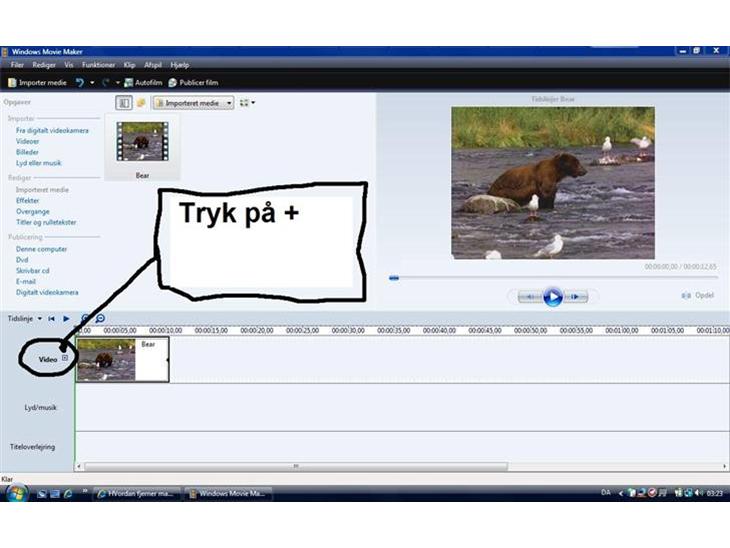This screenshot has height=548, width=730.
Task: Click the Autofilm toolbar icon
Action: click(x=142, y=82)
